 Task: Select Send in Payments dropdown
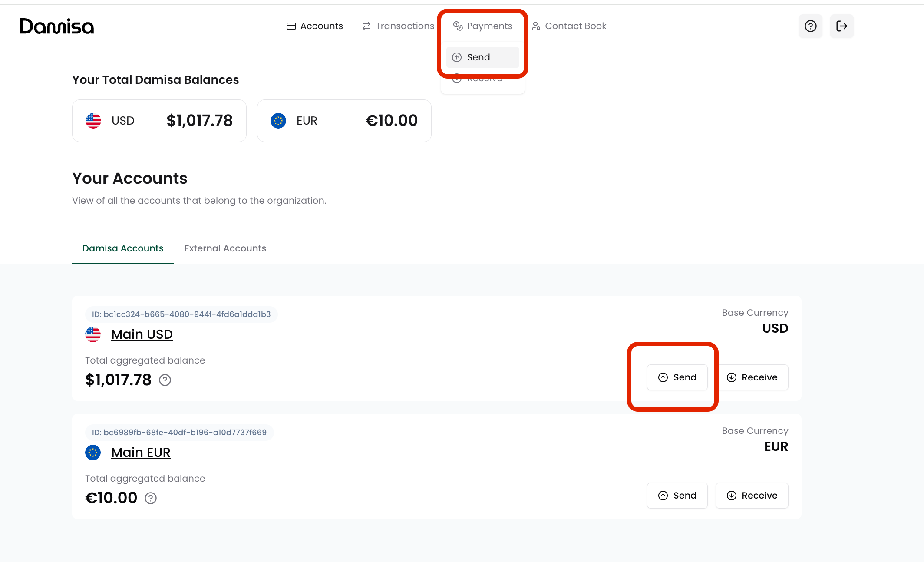pyautogui.click(x=482, y=57)
